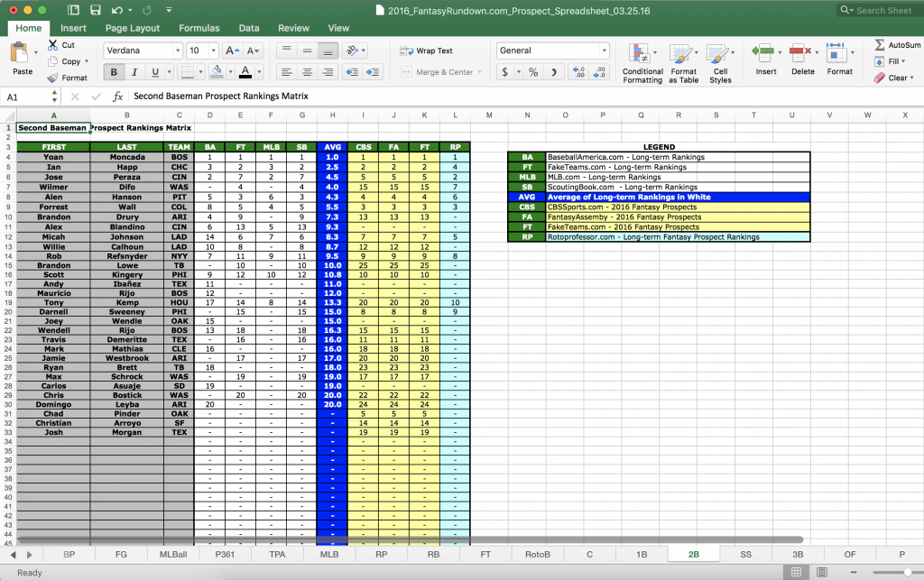
Task: Apply currency format with dollar sign icon
Action: [x=505, y=71]
